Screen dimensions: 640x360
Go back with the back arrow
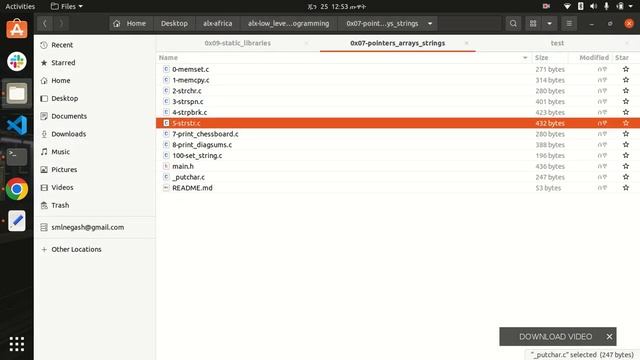coord(44,24)
